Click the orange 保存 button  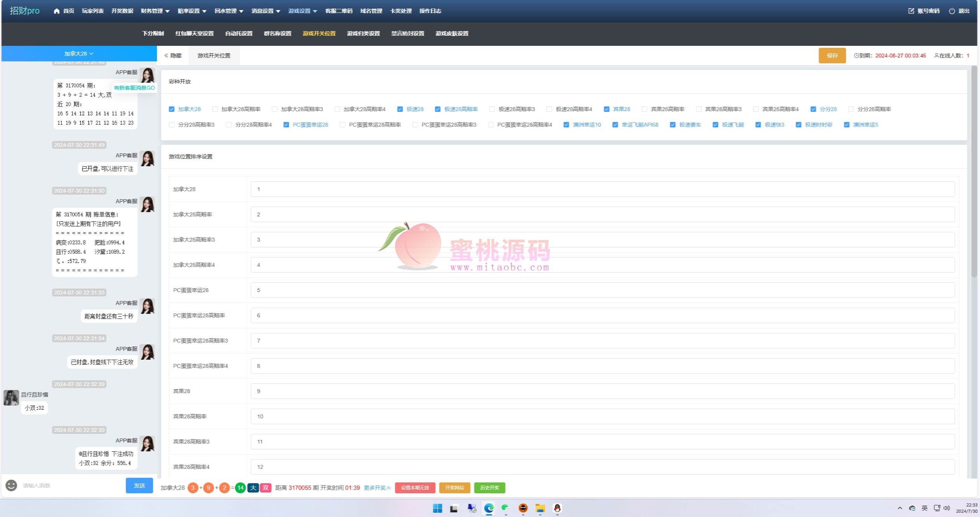832,56
